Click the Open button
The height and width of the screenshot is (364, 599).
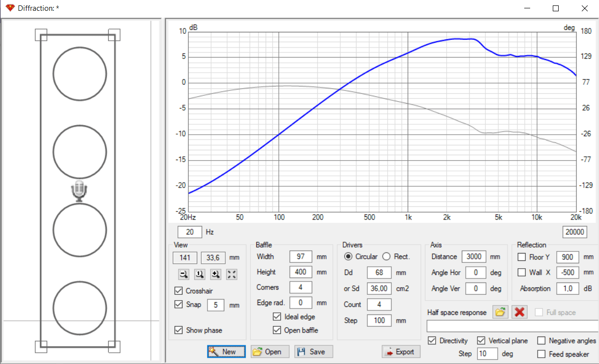[x=270, y=352]
